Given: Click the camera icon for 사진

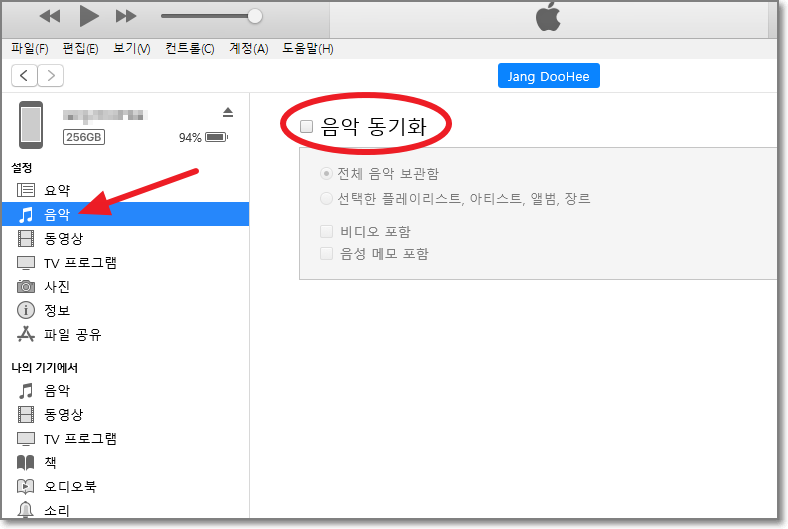Looking at the screenshot, I should pyautogui.click(x=26, y=286).
